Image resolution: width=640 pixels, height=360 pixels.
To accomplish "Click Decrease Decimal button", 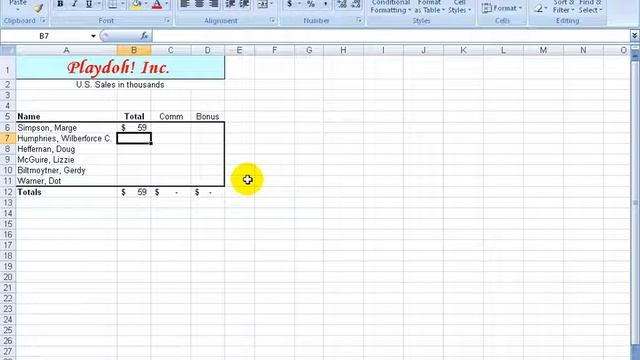I will tap(356, 4).
